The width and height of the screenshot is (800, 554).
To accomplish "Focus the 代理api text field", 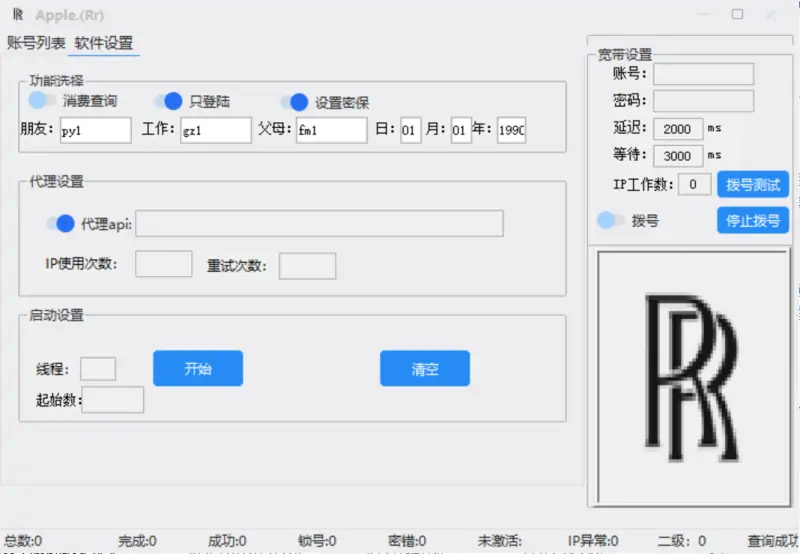I will [319, 224].
